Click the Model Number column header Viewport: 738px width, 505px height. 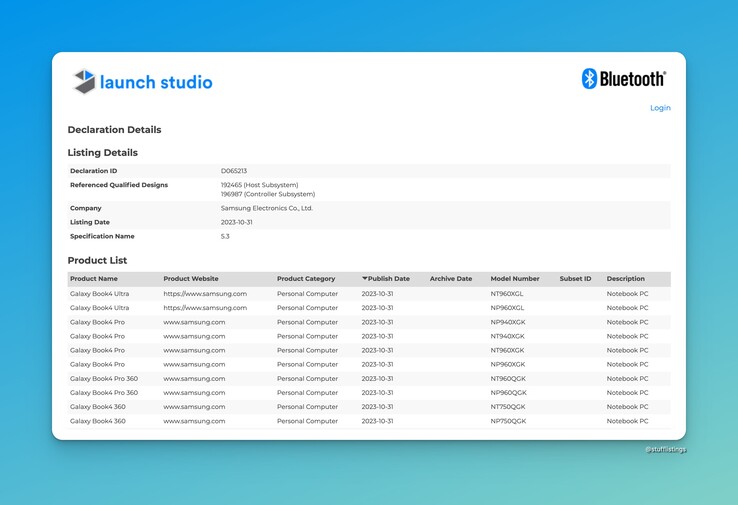(x=514, y=279)
